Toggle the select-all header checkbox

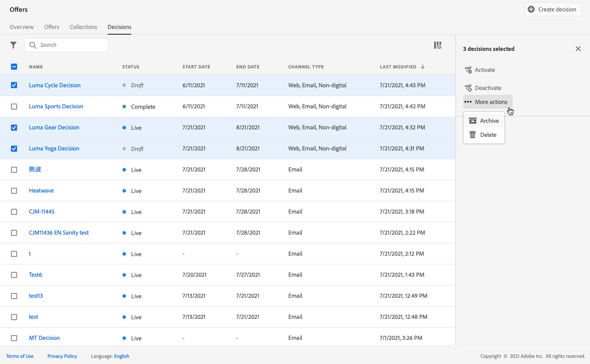click(14, 67)
